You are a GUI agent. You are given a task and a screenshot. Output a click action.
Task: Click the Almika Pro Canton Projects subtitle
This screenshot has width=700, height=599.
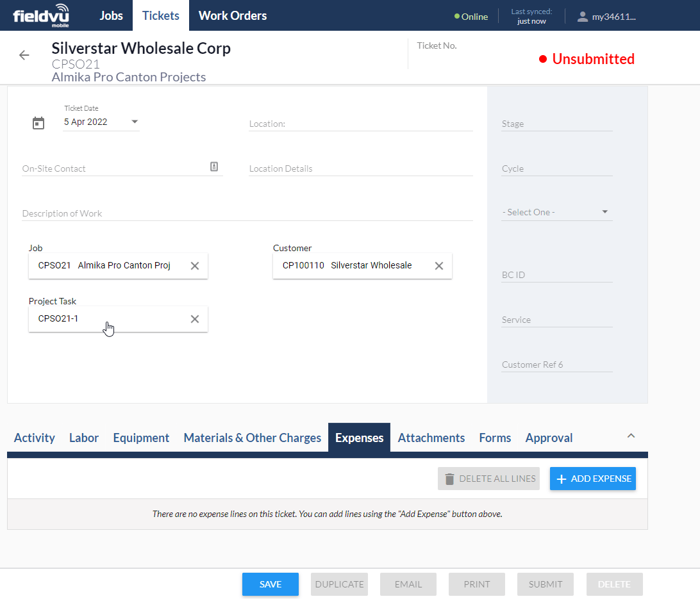129,77
